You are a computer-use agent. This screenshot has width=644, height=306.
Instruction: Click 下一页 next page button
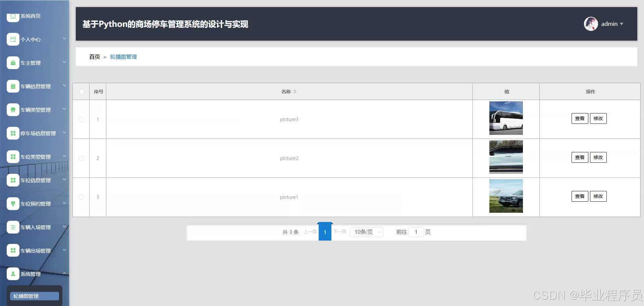[340, 232]
